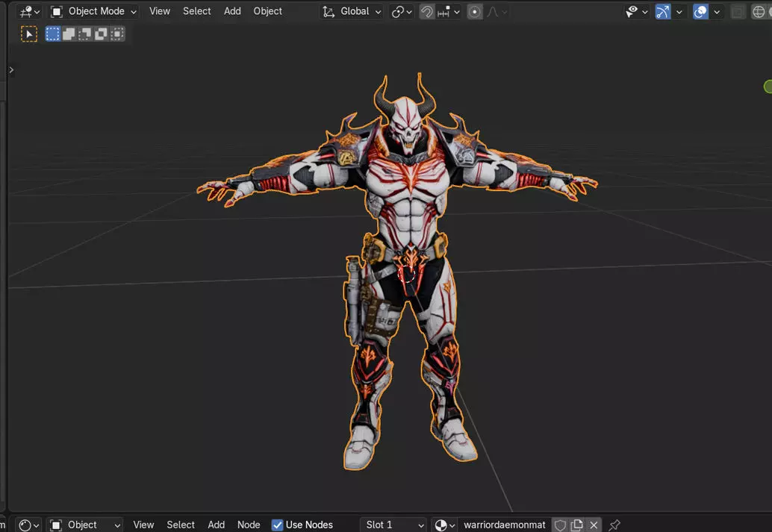
Task: Open the Global transform orientation dropdown
Action: point(352,11)
